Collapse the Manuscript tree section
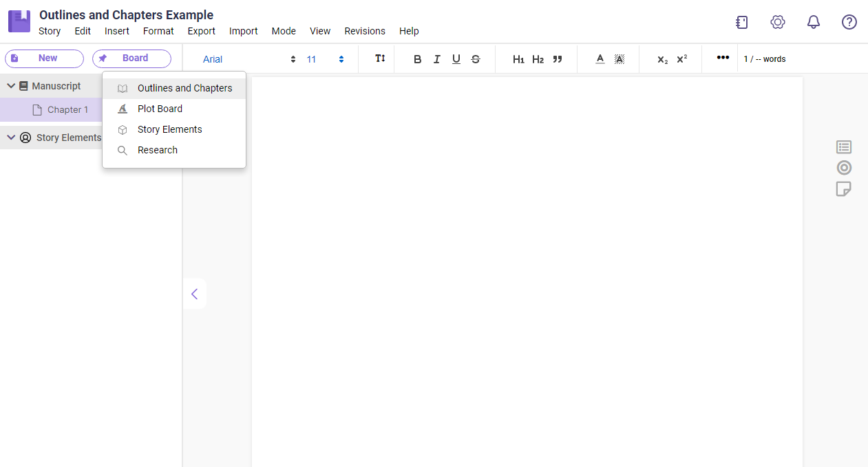The height and width of the screenshot is (467, 868). [11, 86]
